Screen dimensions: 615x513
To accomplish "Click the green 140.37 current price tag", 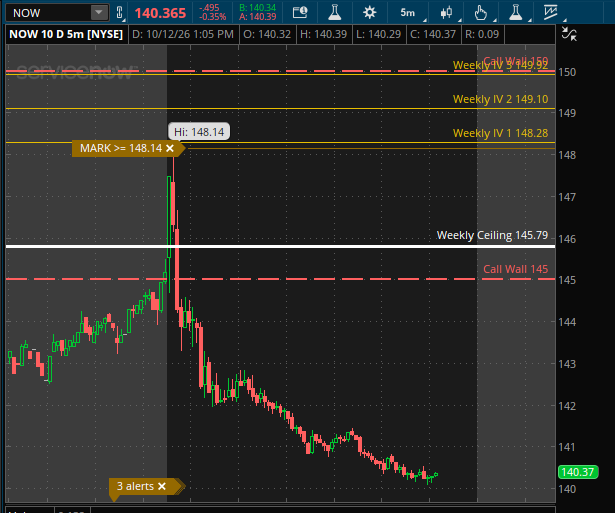I will [578, 472].
